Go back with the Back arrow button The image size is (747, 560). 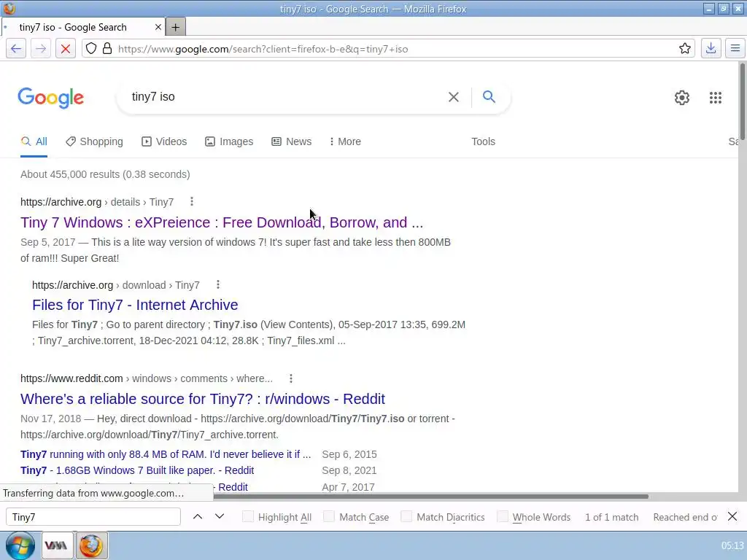click(16, 49)
